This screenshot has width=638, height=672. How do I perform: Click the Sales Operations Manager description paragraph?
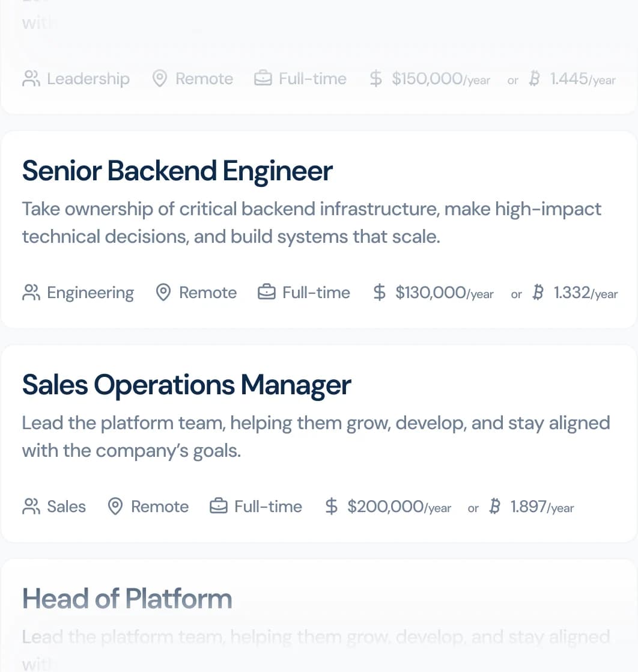tap(316, 437)
